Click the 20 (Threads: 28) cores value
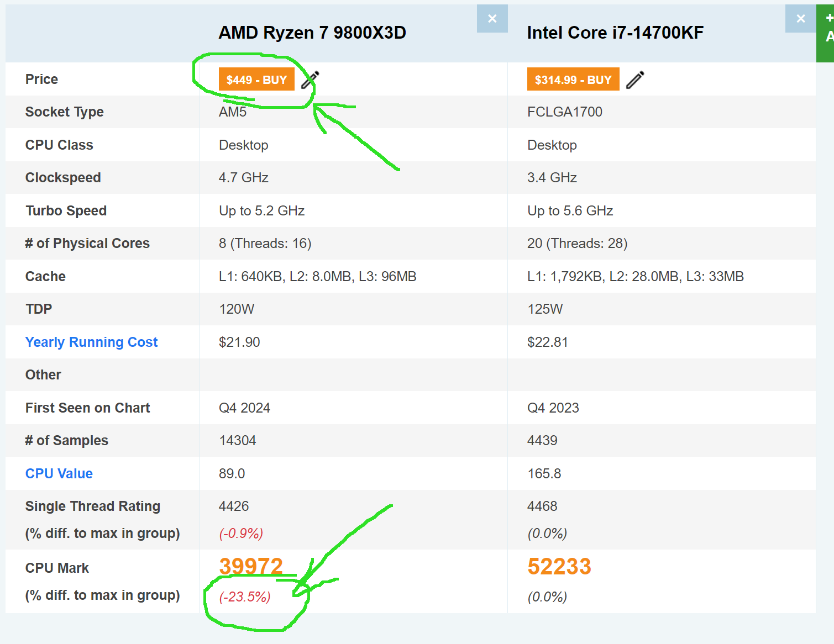Screen dimensions: 834x644 click(x=578, y=243)
